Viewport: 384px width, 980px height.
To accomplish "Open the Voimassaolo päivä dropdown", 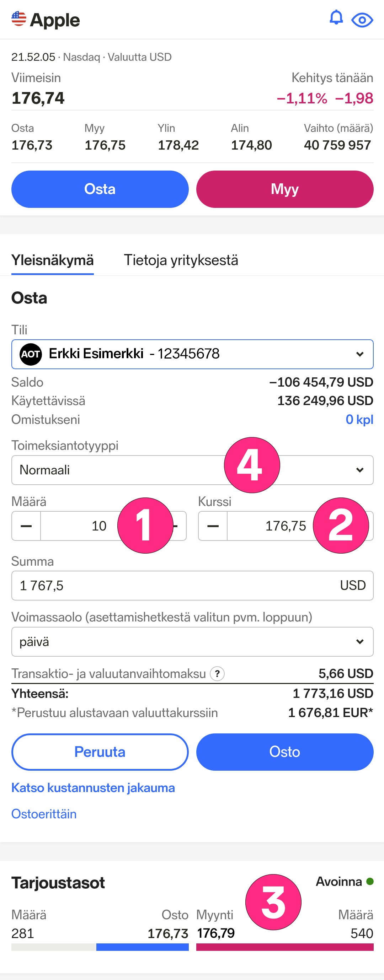I will click(x=192, y=642).
